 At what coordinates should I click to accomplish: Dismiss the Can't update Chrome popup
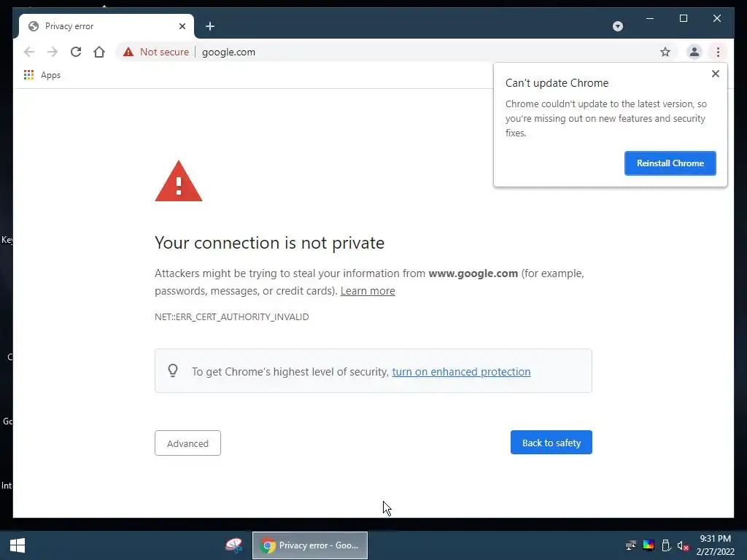[x=715, y=74]
